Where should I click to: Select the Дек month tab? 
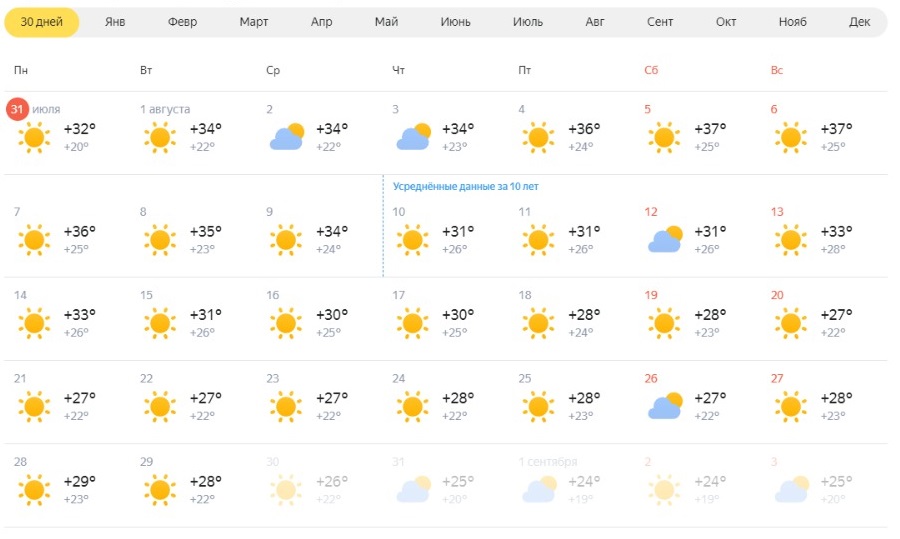tap(859, 22)
